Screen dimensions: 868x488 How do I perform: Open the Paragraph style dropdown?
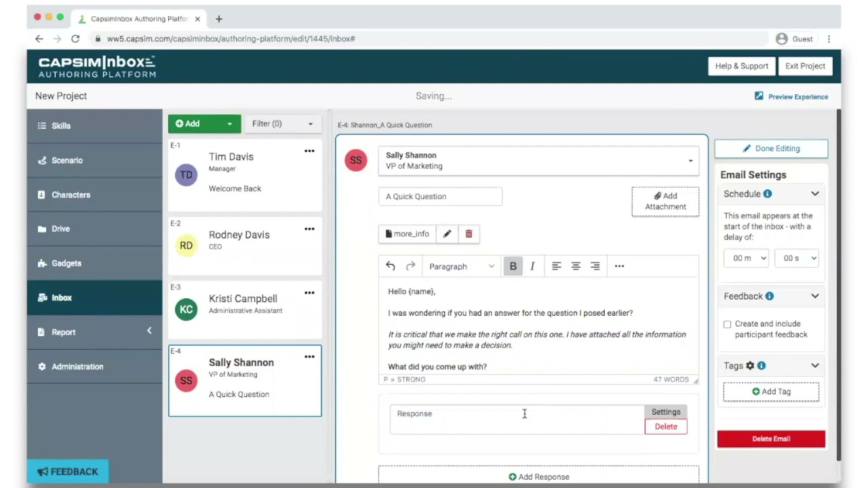point(461,266)
